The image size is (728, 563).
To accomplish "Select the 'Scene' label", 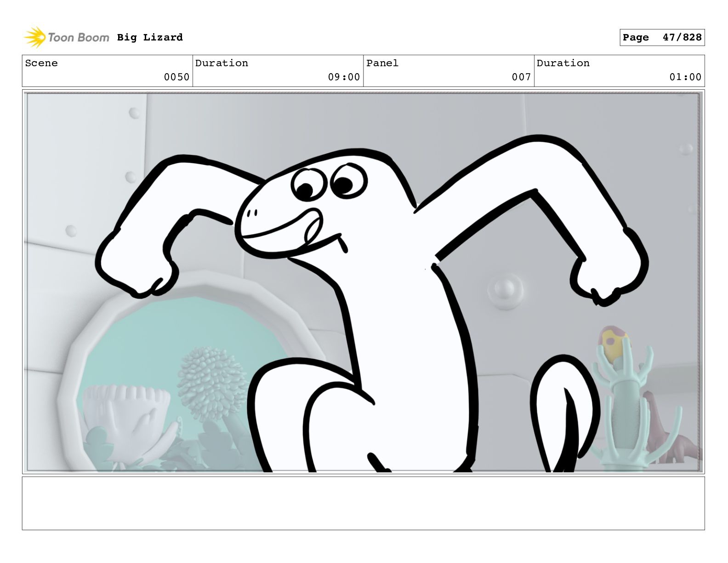I will click(41, 63).
